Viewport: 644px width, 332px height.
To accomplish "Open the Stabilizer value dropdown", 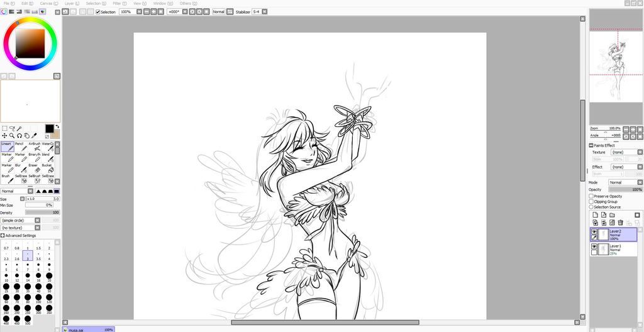I will [260, 12].
